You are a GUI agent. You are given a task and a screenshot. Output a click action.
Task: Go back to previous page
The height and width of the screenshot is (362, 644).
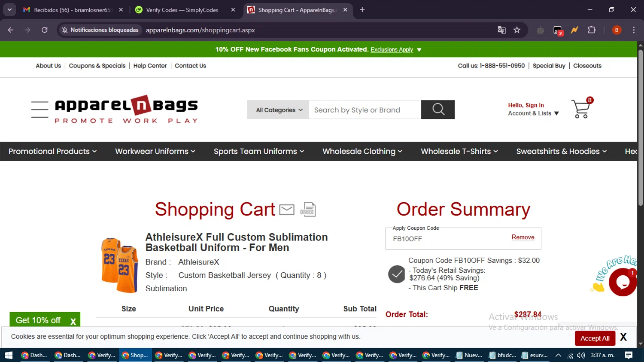point(11,30)
